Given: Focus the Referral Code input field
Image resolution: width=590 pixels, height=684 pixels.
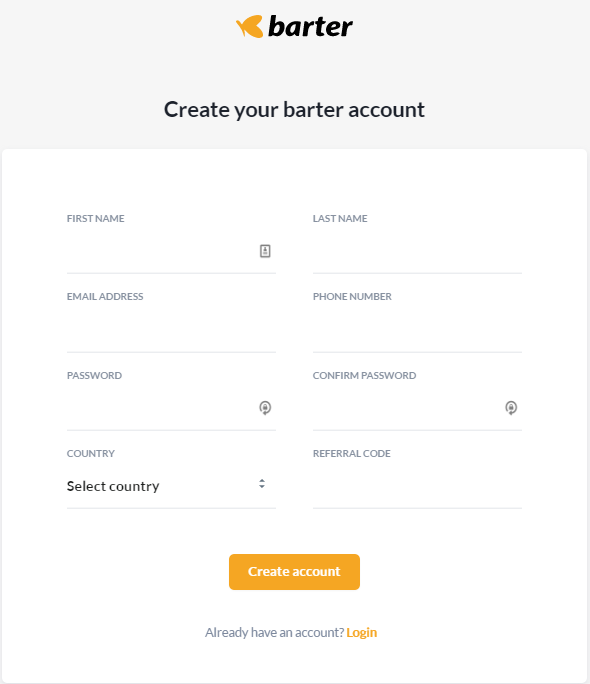Looking at the screenshot, I should 417,486.
